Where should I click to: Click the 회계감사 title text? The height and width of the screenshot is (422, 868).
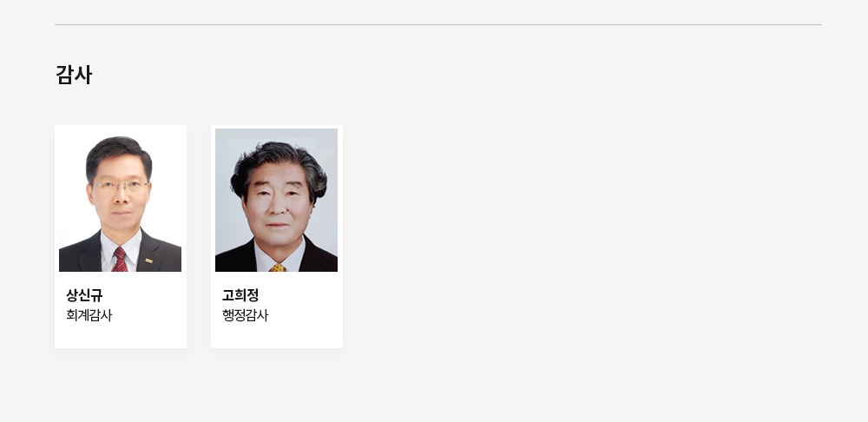point(89,315)
